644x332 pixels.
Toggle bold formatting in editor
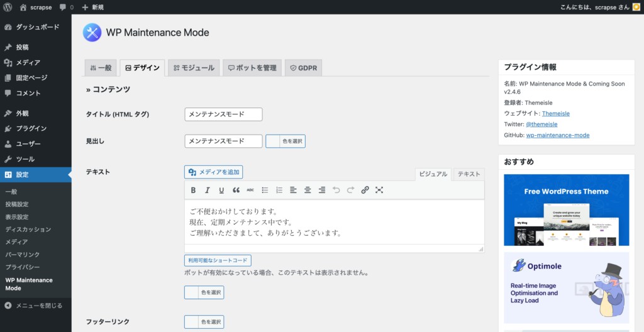tap(193, 191)
